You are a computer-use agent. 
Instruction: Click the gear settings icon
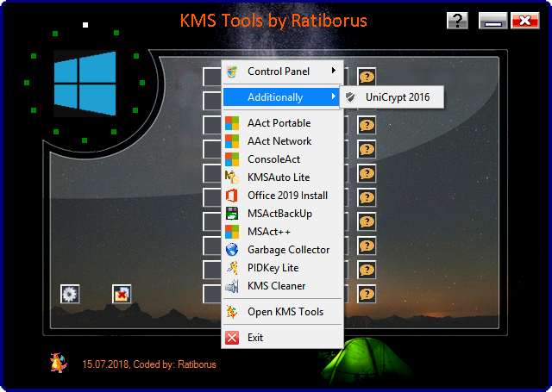(70, 294)
